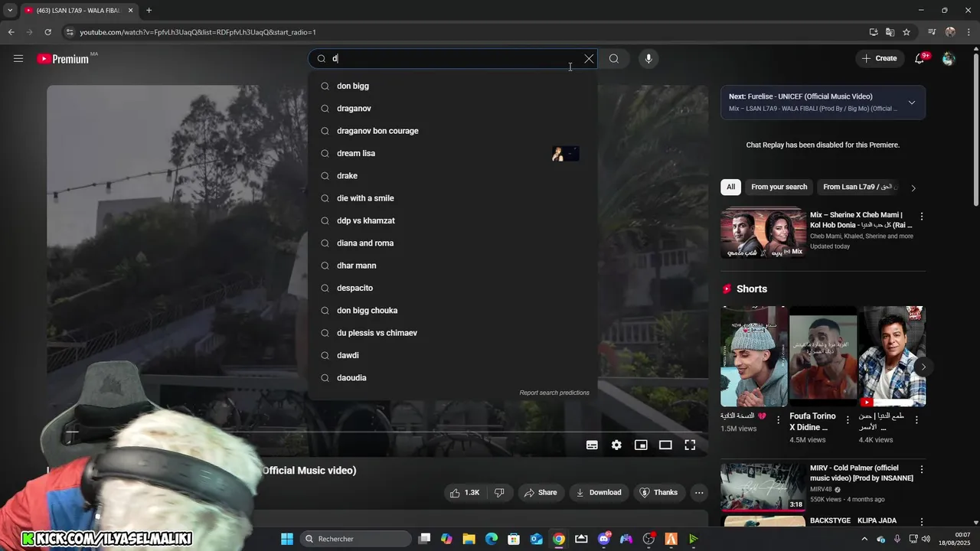Image resolution: width=980 pixels, height=551 pixels.
Task: Start voice search with the microphone
Action: coord(648,58)
